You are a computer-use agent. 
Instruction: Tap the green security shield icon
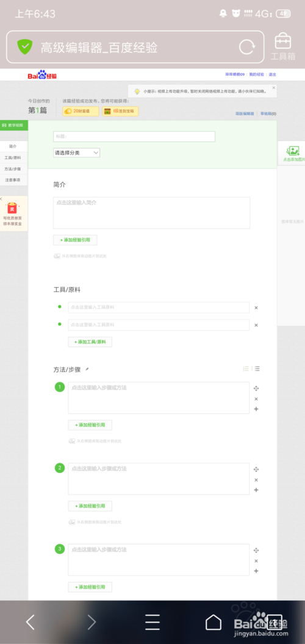coord(24,47)
